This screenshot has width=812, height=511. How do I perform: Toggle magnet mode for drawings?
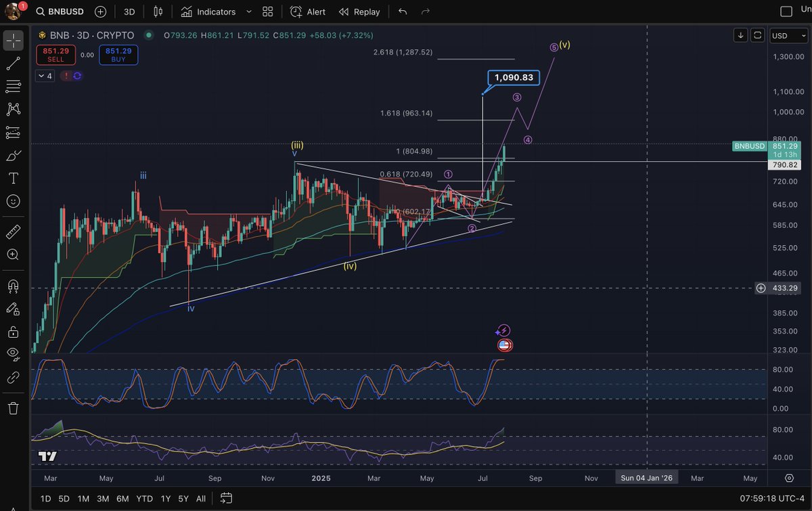point(13,286)
